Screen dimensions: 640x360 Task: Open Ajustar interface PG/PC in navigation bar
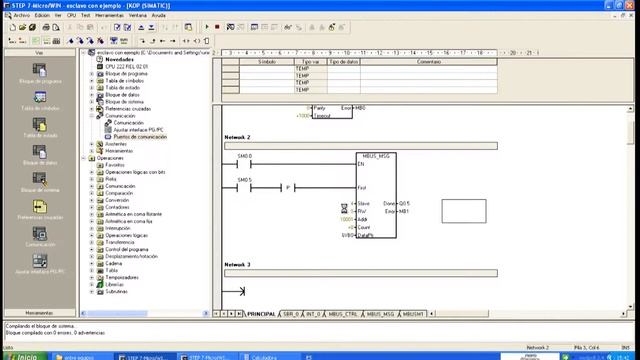click(40, 264)
